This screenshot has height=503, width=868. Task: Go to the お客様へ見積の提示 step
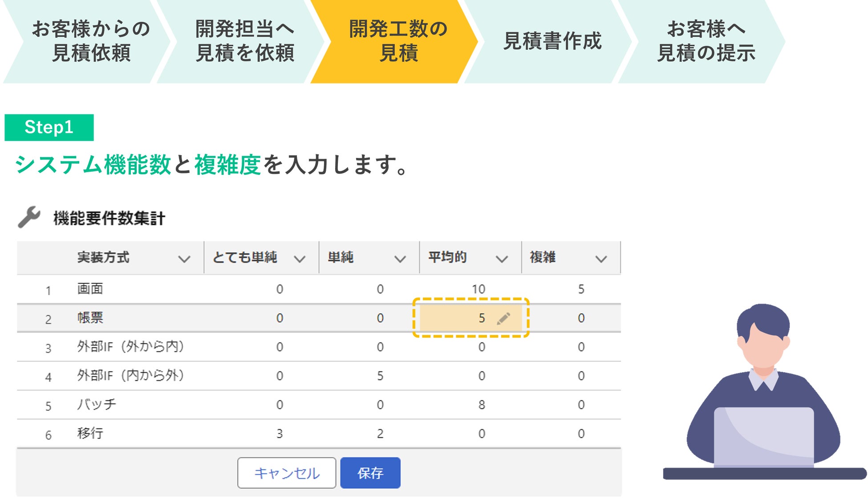click(706, 41)
